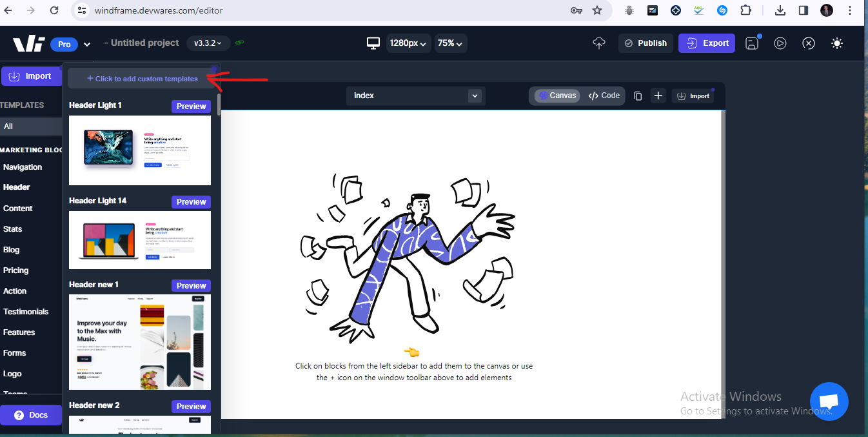Open the Chrome profile avatar

[827, 10]
